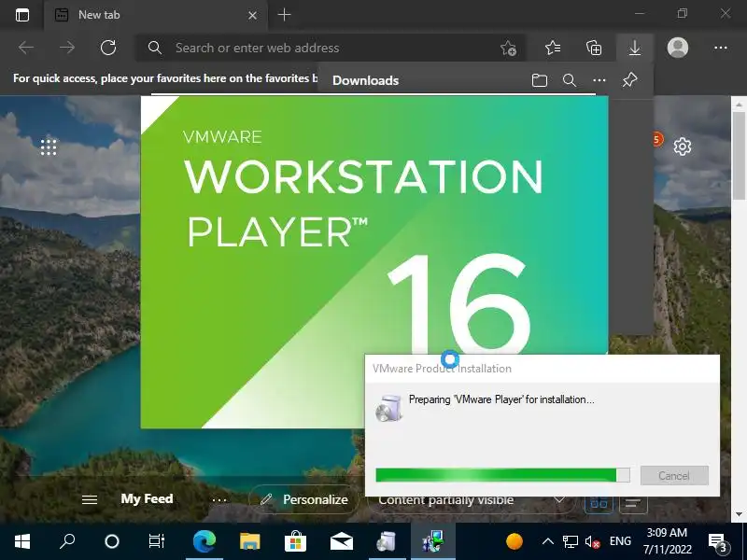The height and width of the screenshot is (560, 747).
Task: Click muted volume tray icon
Action: coord(592,541)
